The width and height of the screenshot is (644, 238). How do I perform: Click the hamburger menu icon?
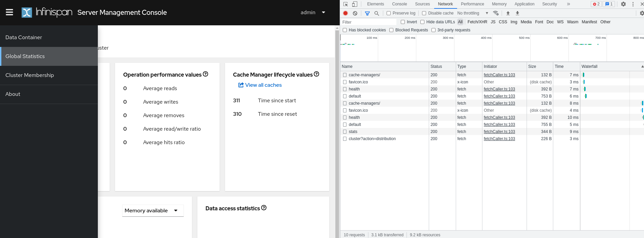[x=9, y=12]
